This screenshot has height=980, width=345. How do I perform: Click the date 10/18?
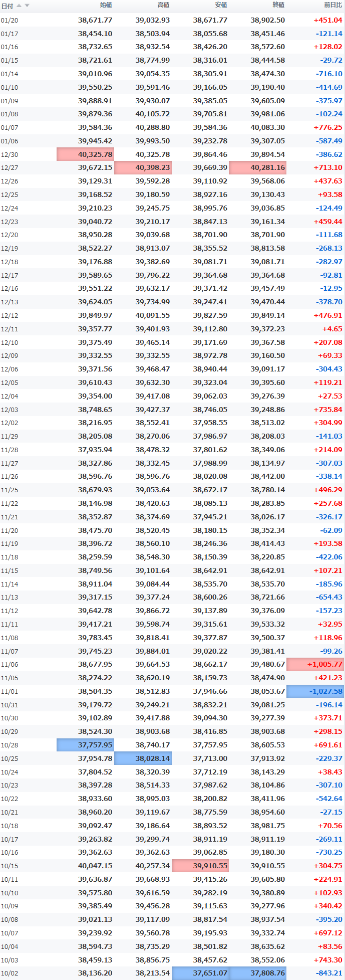10,826
